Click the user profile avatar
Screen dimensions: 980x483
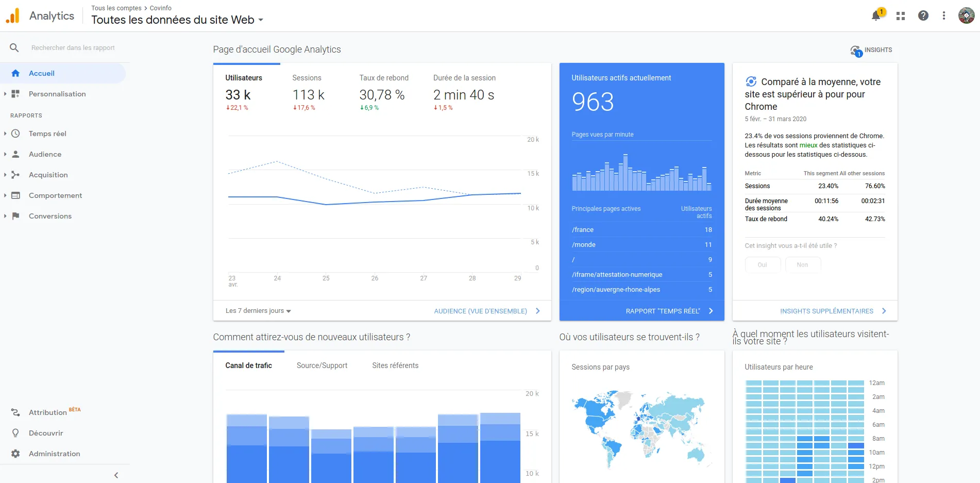966,15
